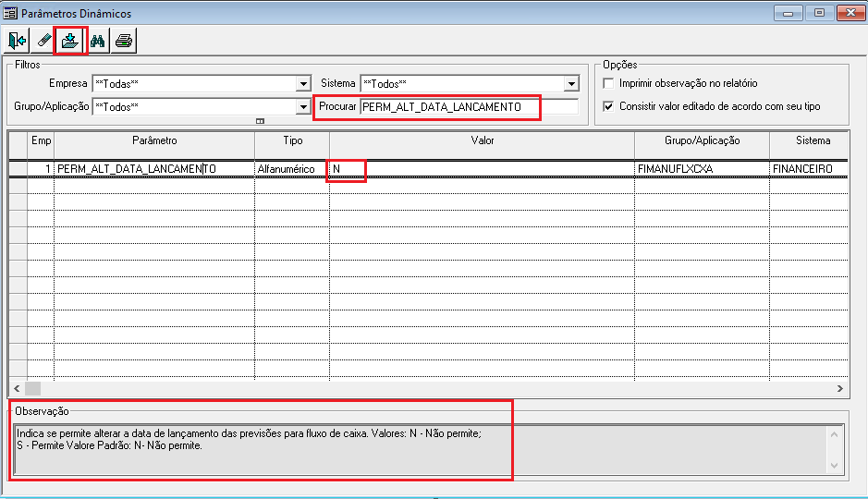868x499 pixels.
Task: Minimize the Parâmetros Dinâmicos window
Action: click(789, 13)
